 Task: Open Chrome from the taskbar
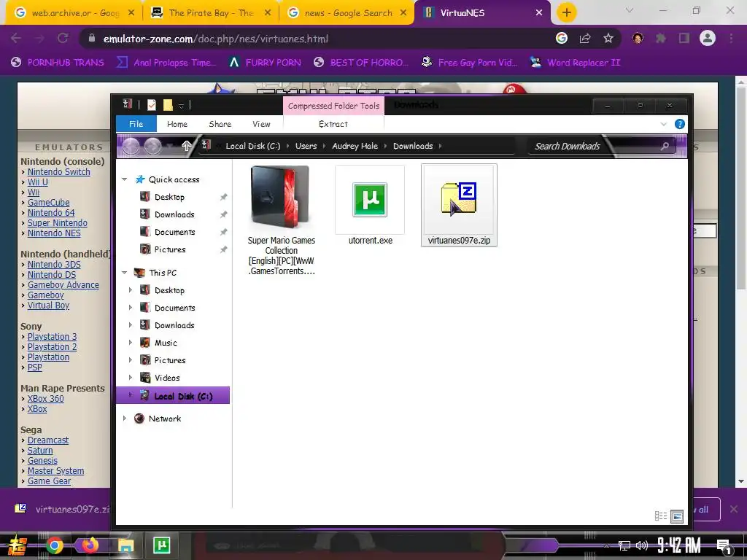(x=54, y=545)
